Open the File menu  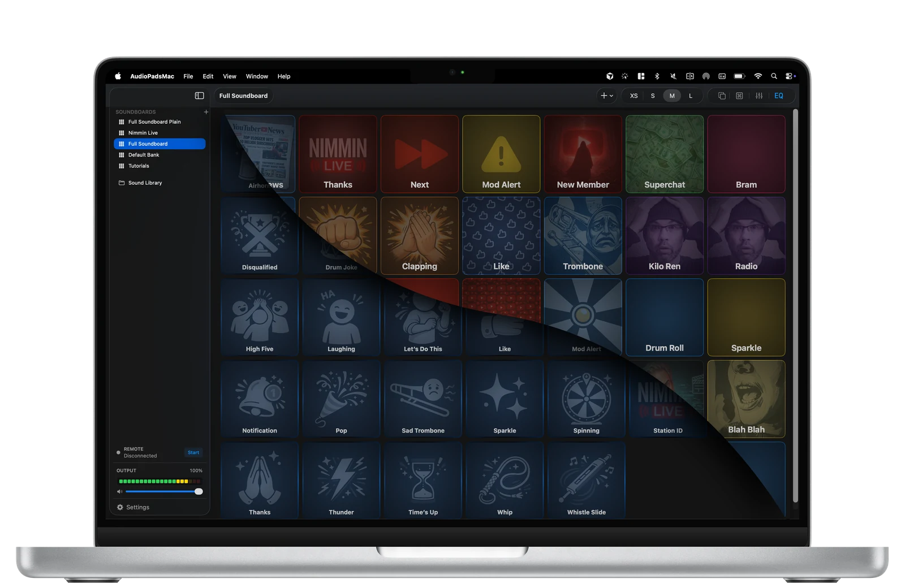(188, 76)
